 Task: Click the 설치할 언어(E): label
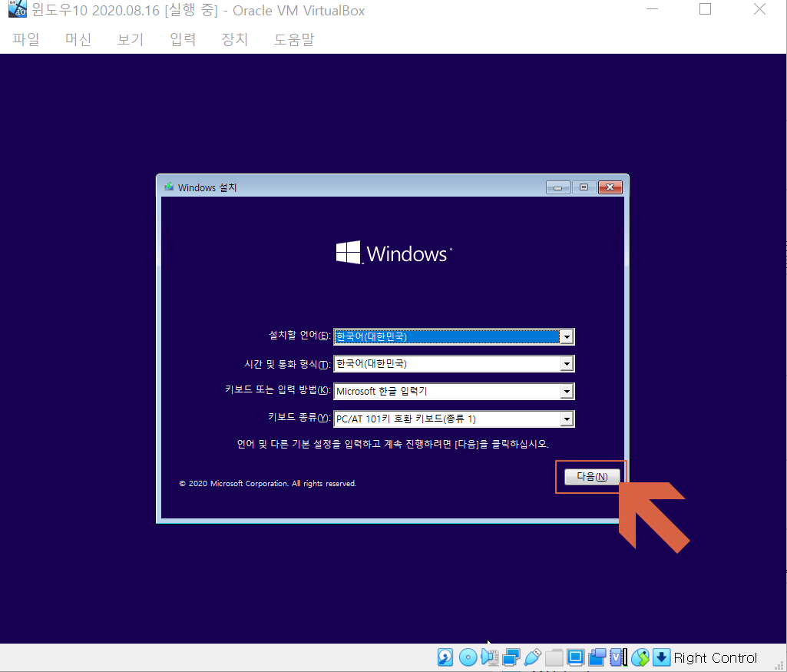[x=299, y=336]
